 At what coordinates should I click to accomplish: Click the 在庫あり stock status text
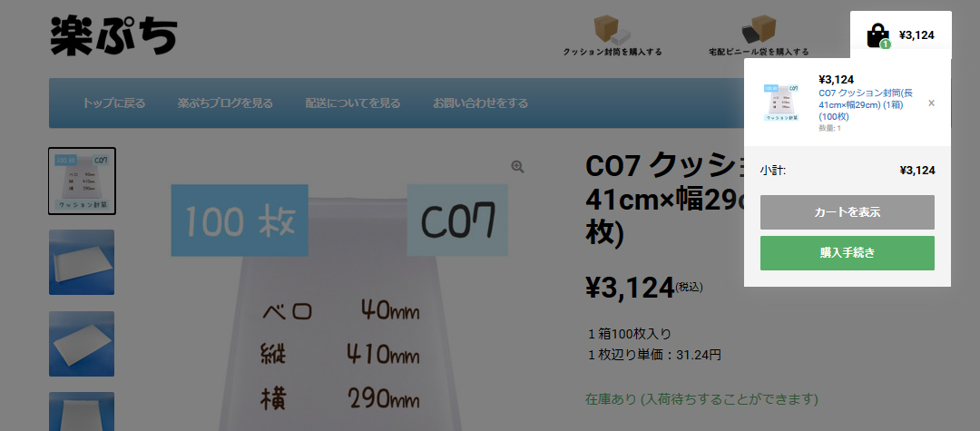click(701, 398)
